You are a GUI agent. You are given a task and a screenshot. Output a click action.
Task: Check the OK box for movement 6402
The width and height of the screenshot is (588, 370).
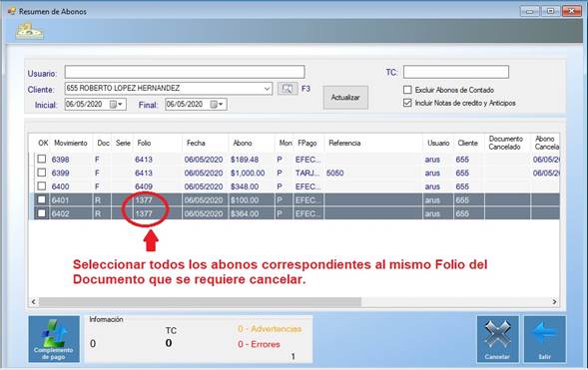(42, 213)
